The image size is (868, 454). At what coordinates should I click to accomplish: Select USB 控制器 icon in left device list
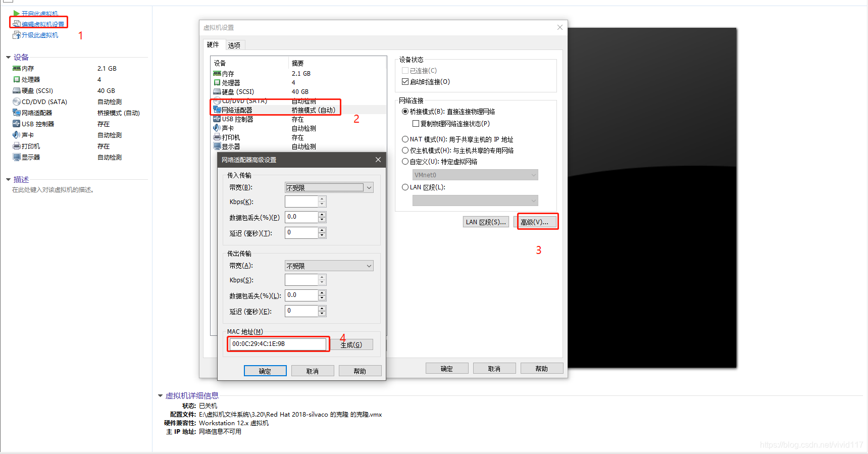point(16,124)
